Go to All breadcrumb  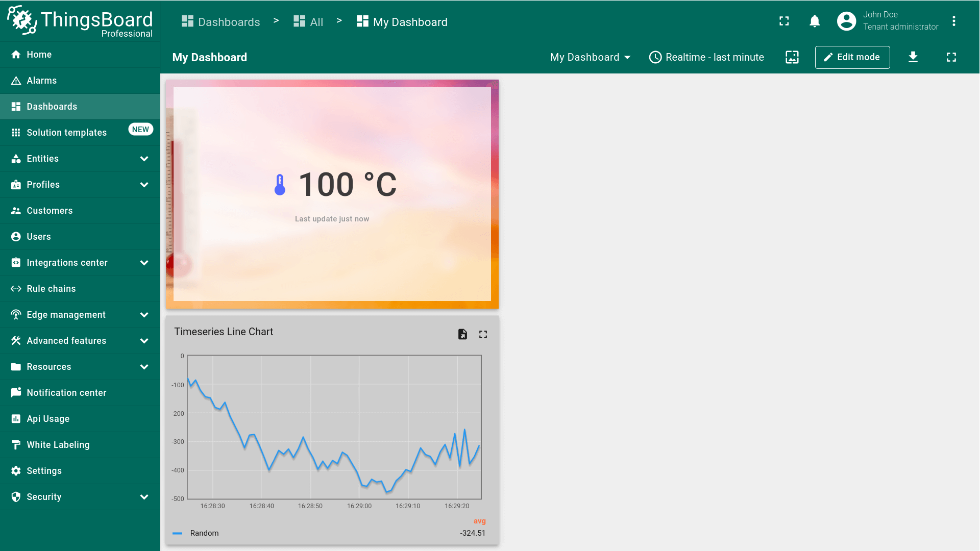pyautogui.click(x=308, y=21)
